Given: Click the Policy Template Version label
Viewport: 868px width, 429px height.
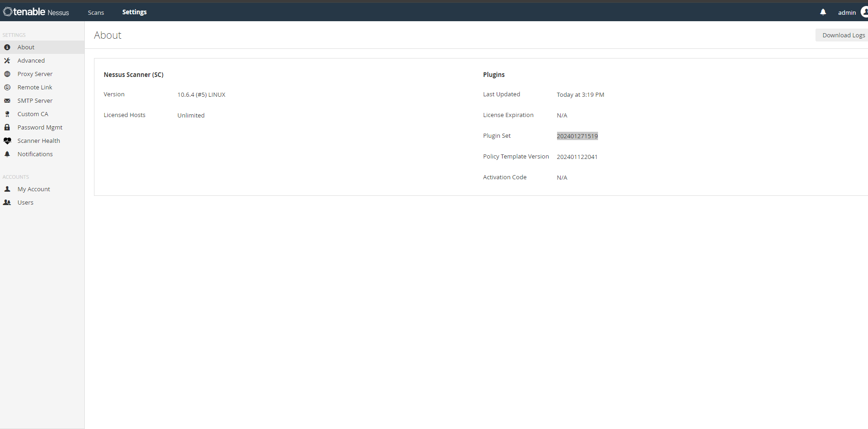Looking at the screenshot, I should click(x=516, y=156).
